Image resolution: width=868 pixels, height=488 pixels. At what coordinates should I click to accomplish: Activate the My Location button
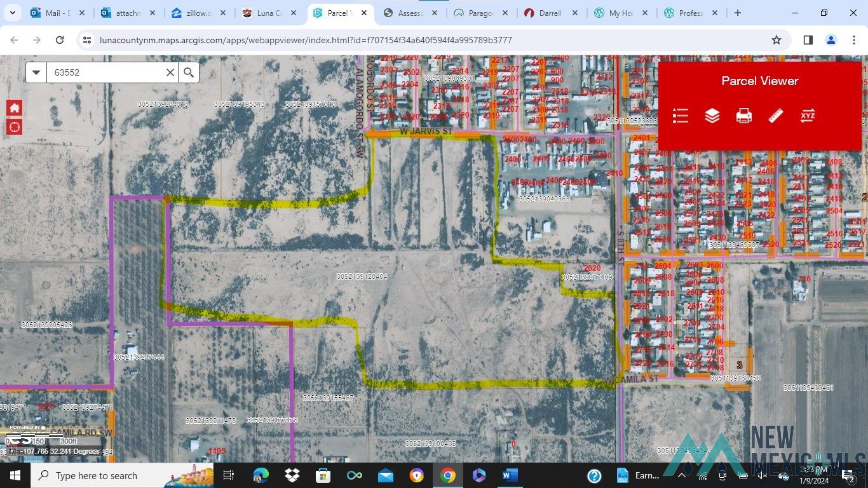pos(15,127)
